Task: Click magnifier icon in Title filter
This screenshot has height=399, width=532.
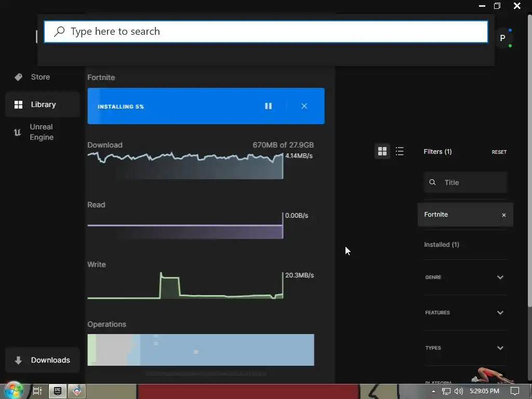Action: coord(432,182)
